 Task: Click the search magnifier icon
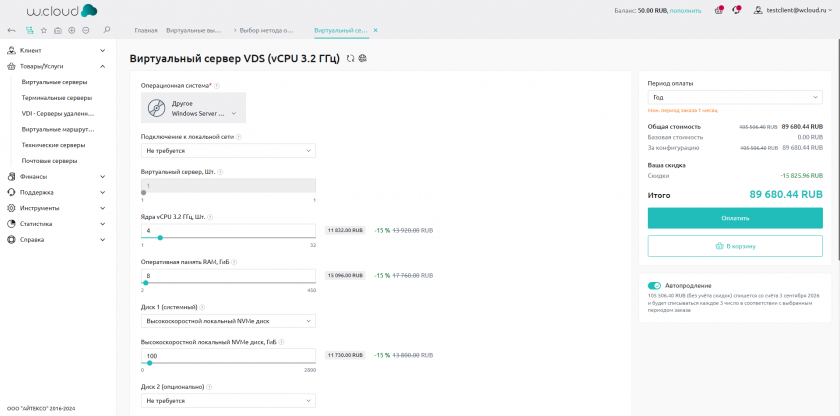click(107, 31)
